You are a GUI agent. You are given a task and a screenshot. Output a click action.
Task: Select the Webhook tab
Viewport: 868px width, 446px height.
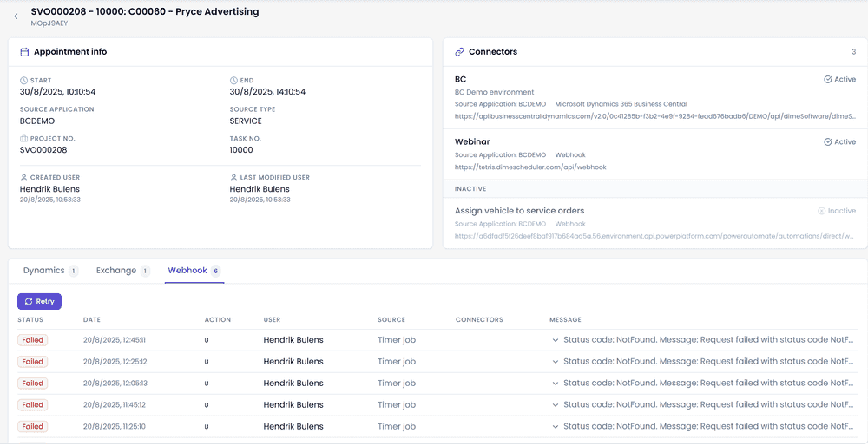(x=194, y=271)
